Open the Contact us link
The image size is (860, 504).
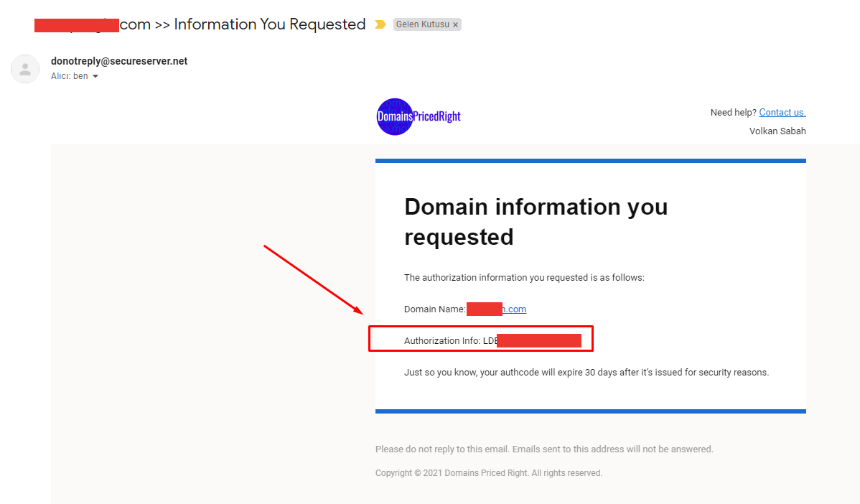(x=782, y=113)
